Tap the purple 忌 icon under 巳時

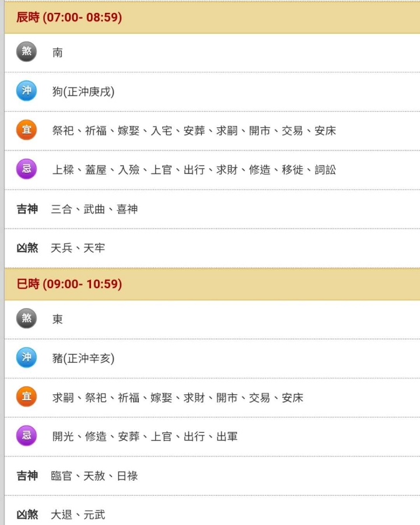point(26,436)
